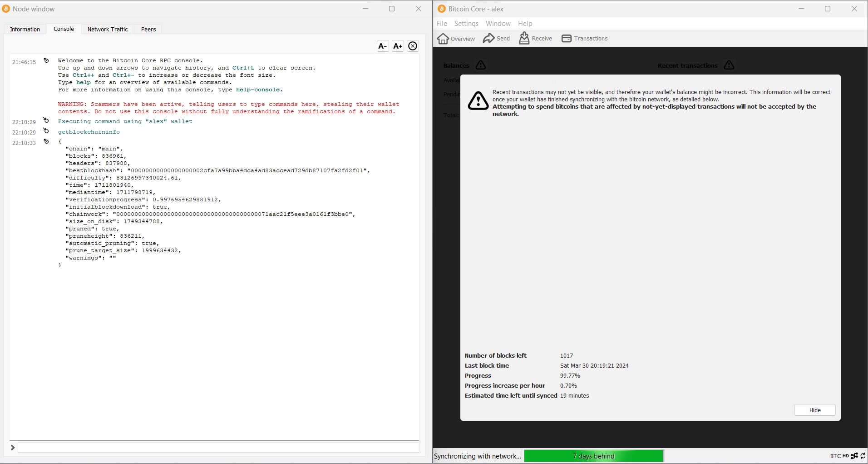Click the "verificationprogress" value line
Screen dimensions: 868x464
point(143,200)
